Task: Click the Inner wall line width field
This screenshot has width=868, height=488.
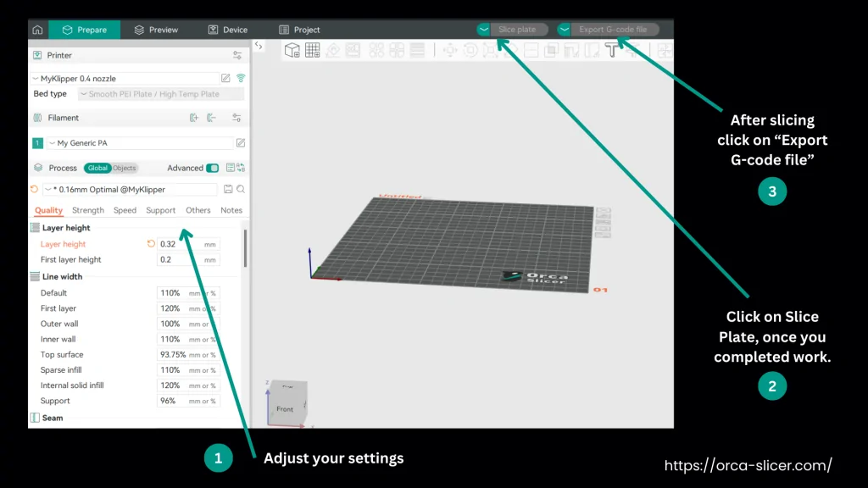Action: (188, 340)
